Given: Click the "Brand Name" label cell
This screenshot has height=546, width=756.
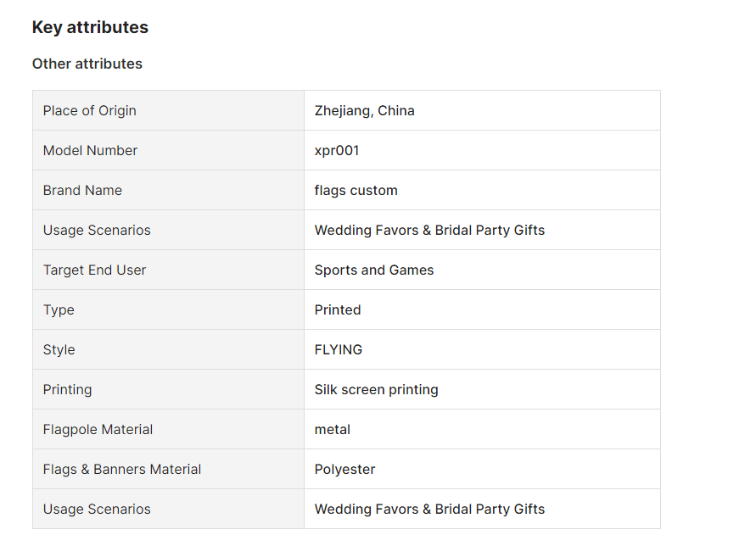Looking at the screenshot, I should (83, 190).
